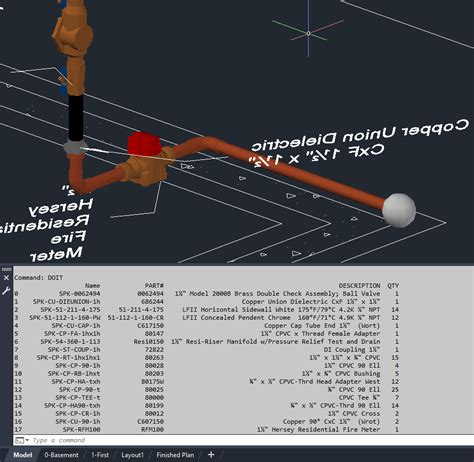
Task: Grab the command window grip handle
Action: click(x=6, y=269)
